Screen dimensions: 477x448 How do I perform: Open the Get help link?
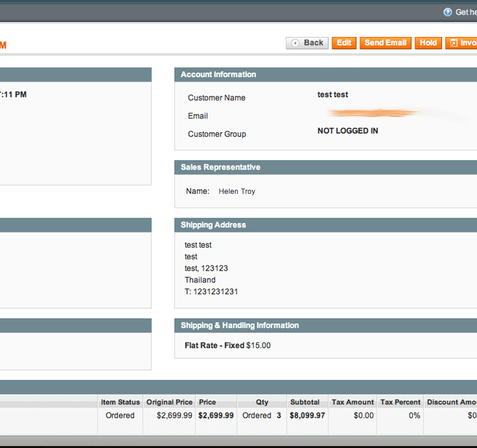coord(466,12)
